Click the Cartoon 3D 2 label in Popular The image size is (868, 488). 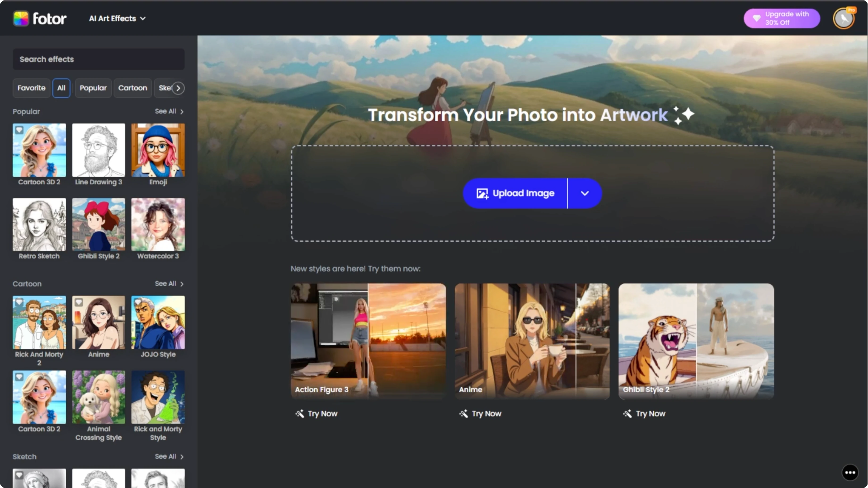[x=39, y=182]
